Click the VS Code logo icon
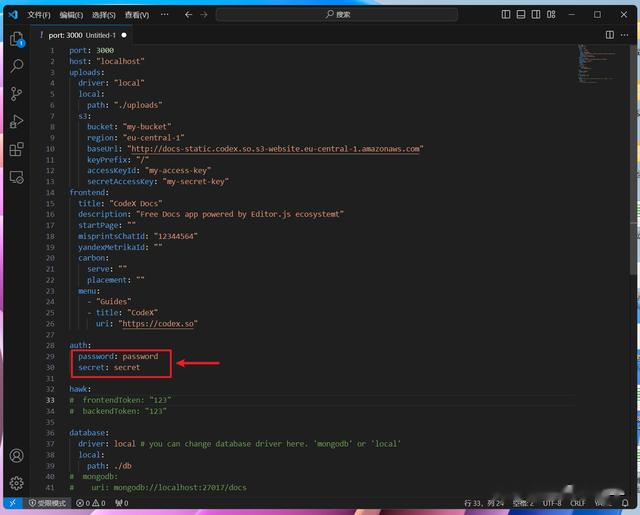The image size is (640, 515). (13, 15)
